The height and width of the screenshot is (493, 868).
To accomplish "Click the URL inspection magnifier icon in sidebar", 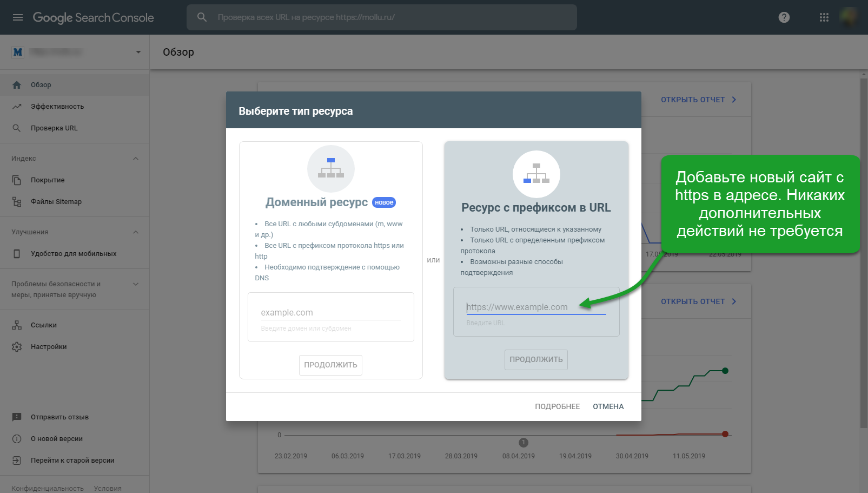I will tap(17, 128).
